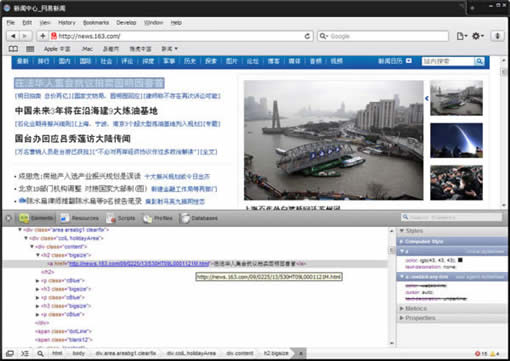The height and width of the screenshot is (361, 510).
Task: Click the left arrow beside the photo thumbnails
Action: [x=427, y=98]
